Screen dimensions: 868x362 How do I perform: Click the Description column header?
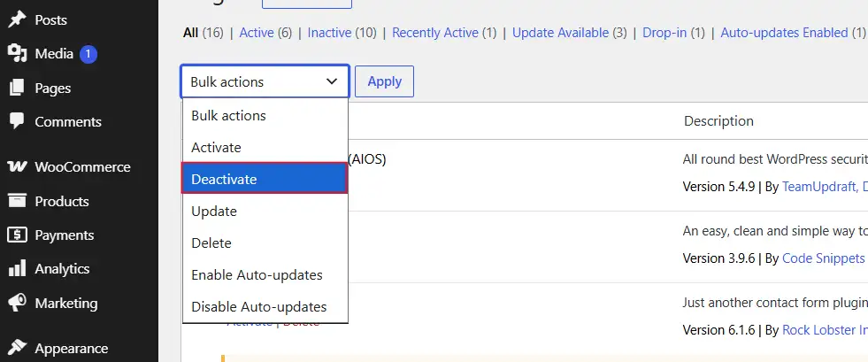[718, 121]
